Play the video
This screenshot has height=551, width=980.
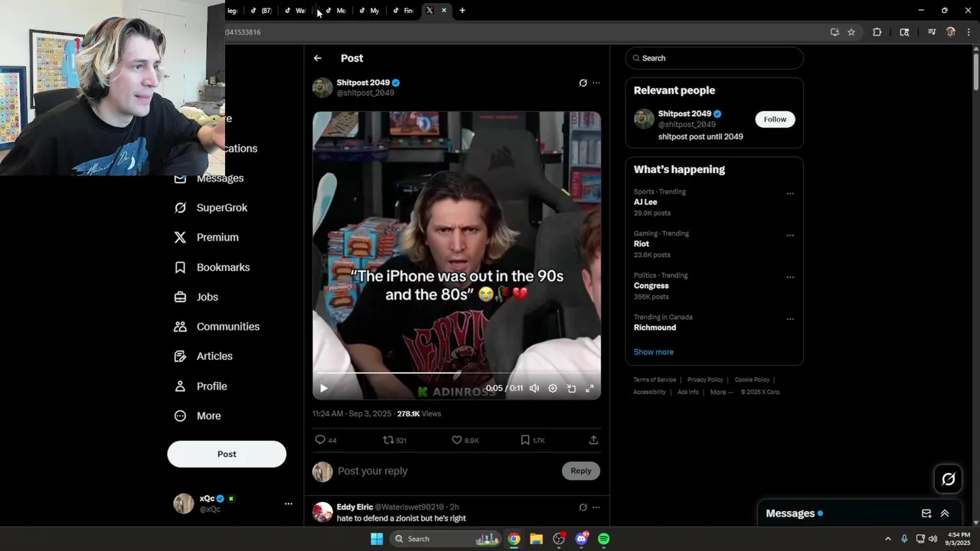tap(324, 389)
